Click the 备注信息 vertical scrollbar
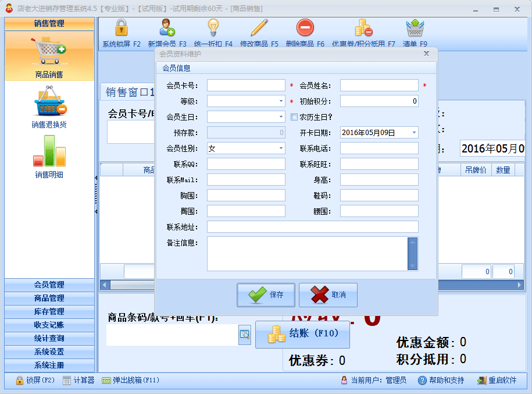 click(412, 253)
